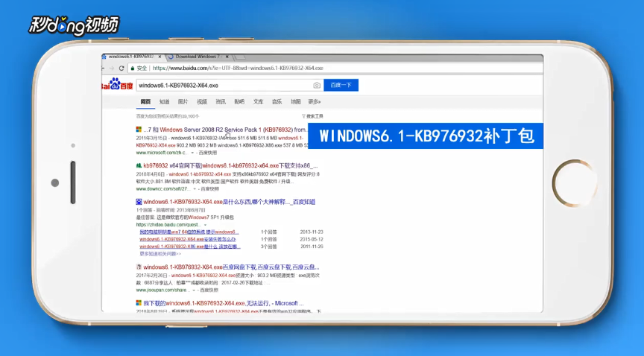
Task: Open 百度快照 for the downcc.com result
Action: pos(210,189)
